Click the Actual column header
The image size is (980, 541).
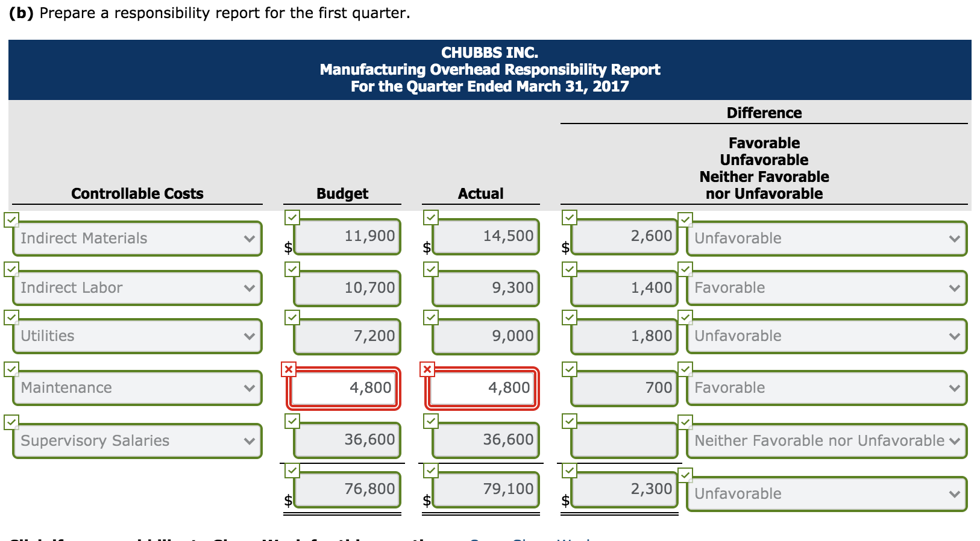[x=481, y=194]
